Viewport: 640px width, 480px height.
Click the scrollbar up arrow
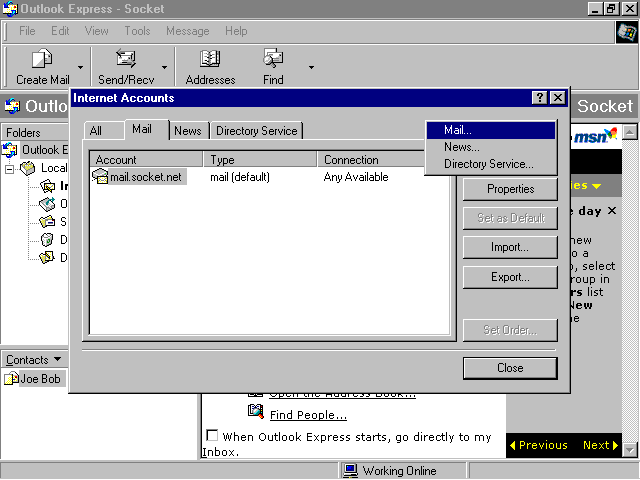click(x=630, y=132)
